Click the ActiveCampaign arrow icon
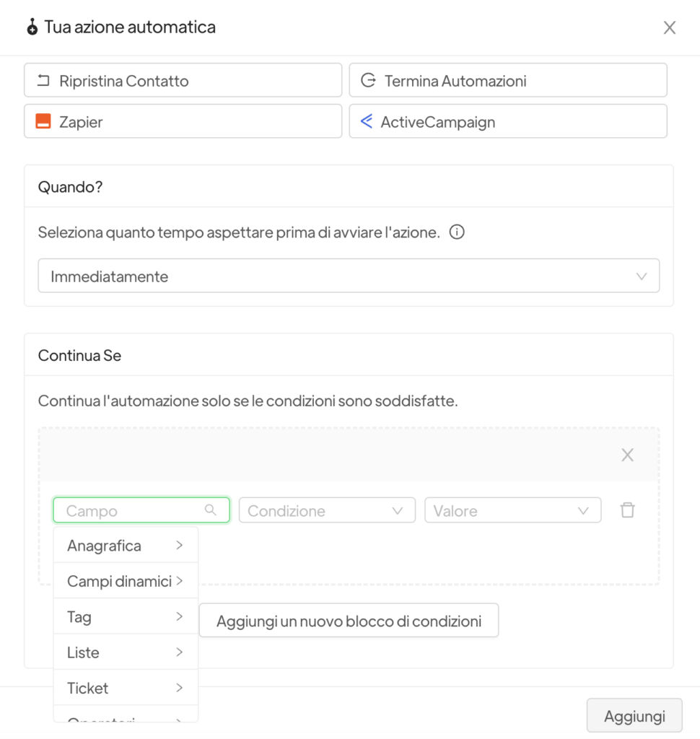 pyautogui.click(x=367, y=121)
